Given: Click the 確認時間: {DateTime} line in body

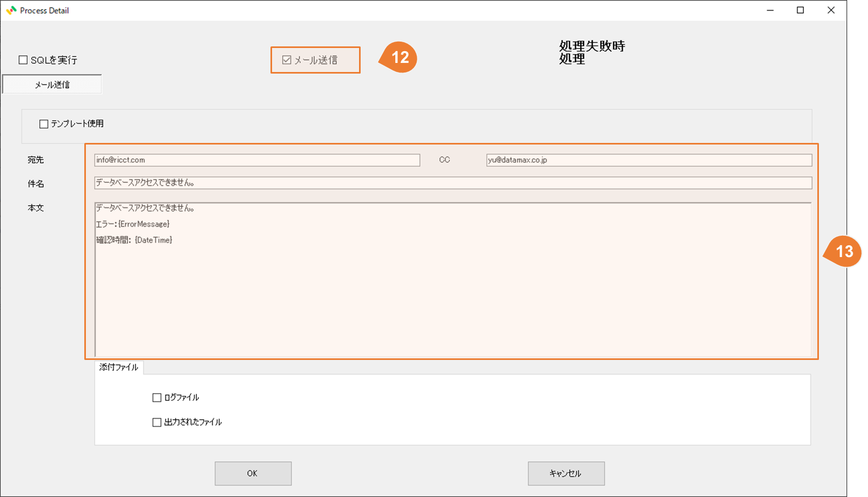Looking at the screenshot, I should click(134, 240).
